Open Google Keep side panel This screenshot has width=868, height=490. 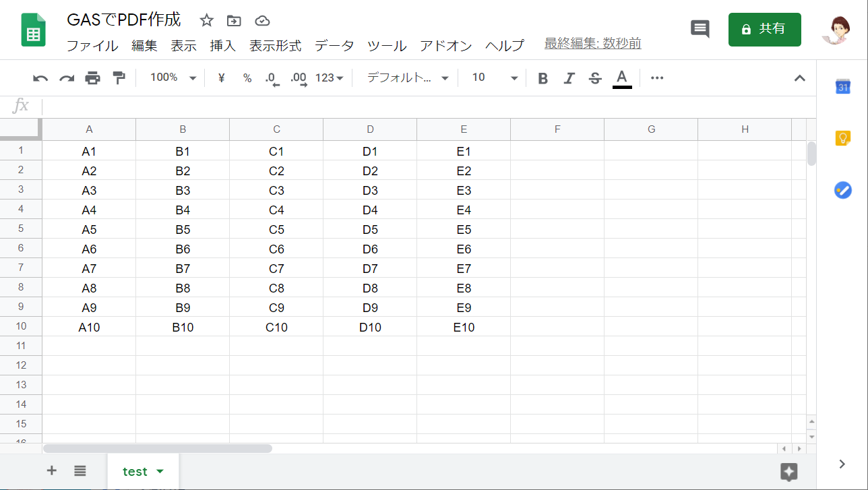click(x=843, y=138)
